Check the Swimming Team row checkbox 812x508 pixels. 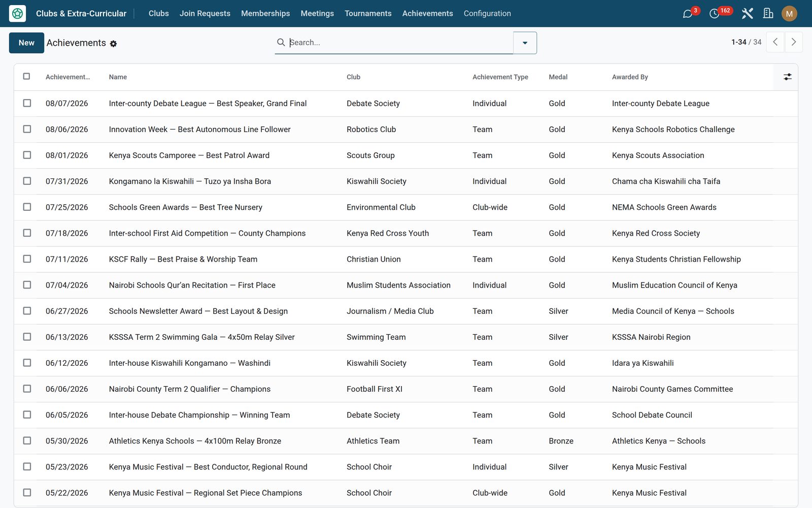click(27, 337)
